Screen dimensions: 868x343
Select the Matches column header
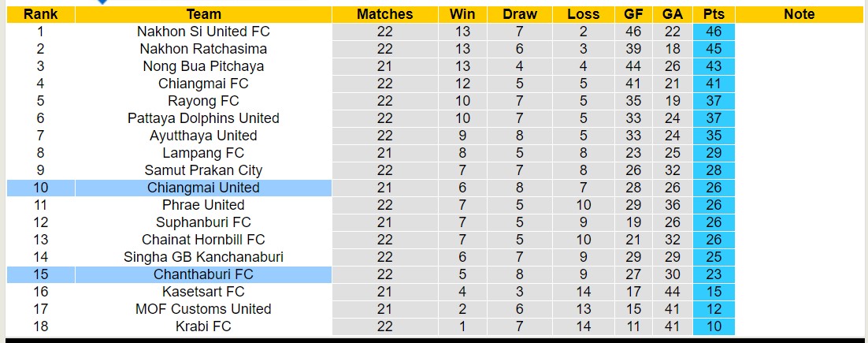click(x=384, y=14)
